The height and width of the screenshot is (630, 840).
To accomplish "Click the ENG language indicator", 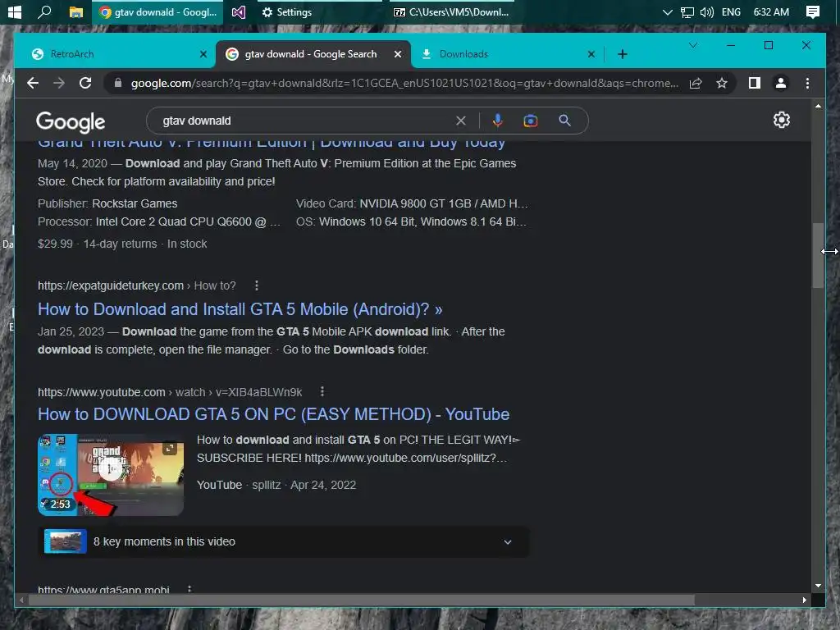I will click(x=731, y=11).
